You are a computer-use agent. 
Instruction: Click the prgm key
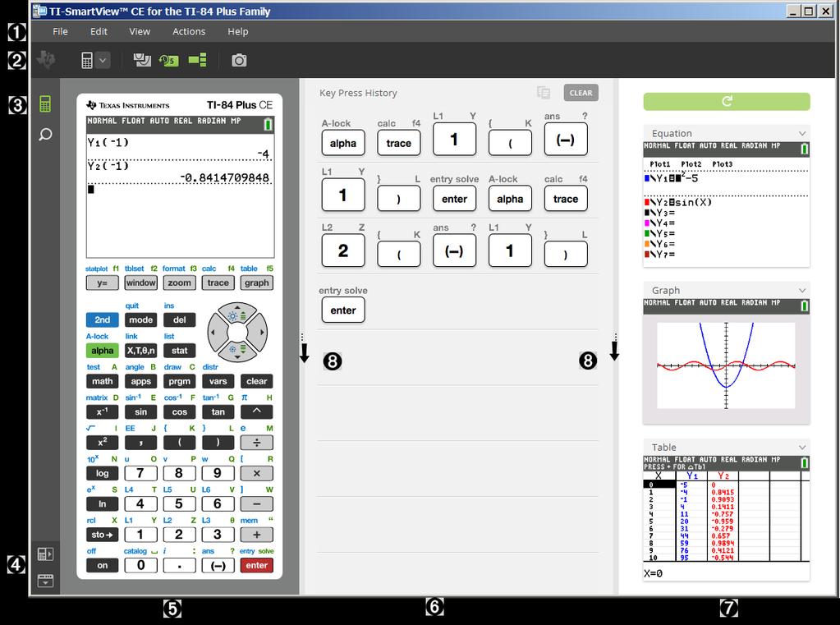click(180, 381)
